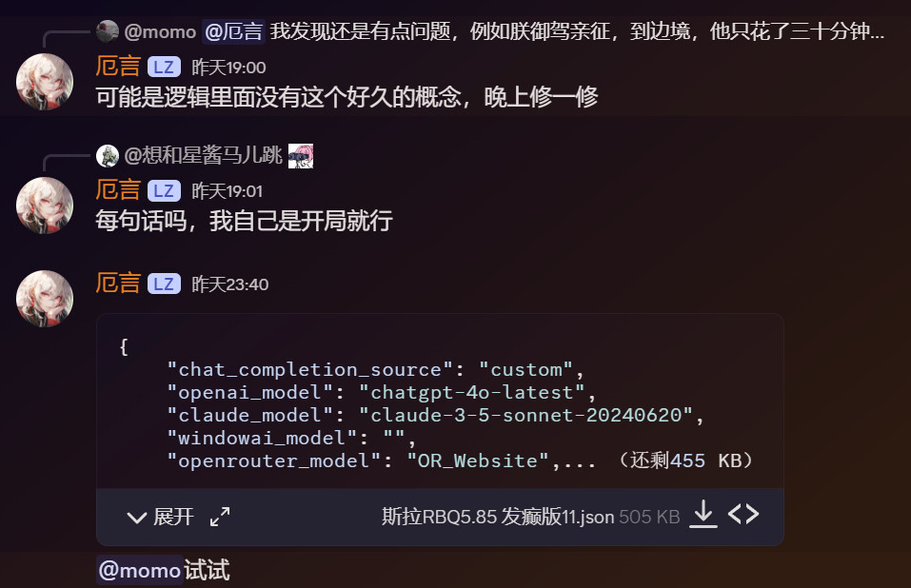Screen dimensions: 911x588
Task: Click 厄言's avatar on the 19:01 message
Action: pyautogui.click(x=45, y=205)
